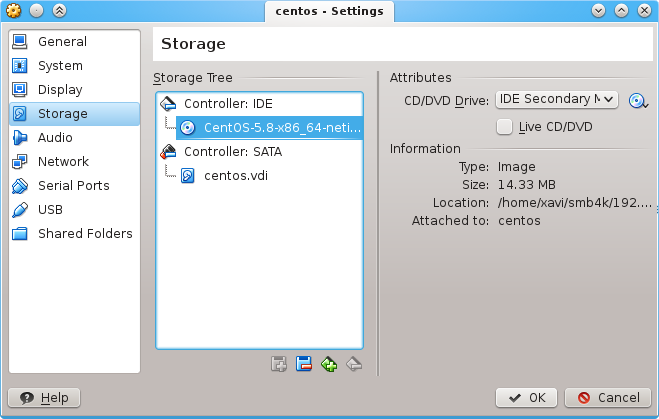This screenshot has height=419, width=659.
Task: Show the Shared Folders settings
Action: point(74,233)
